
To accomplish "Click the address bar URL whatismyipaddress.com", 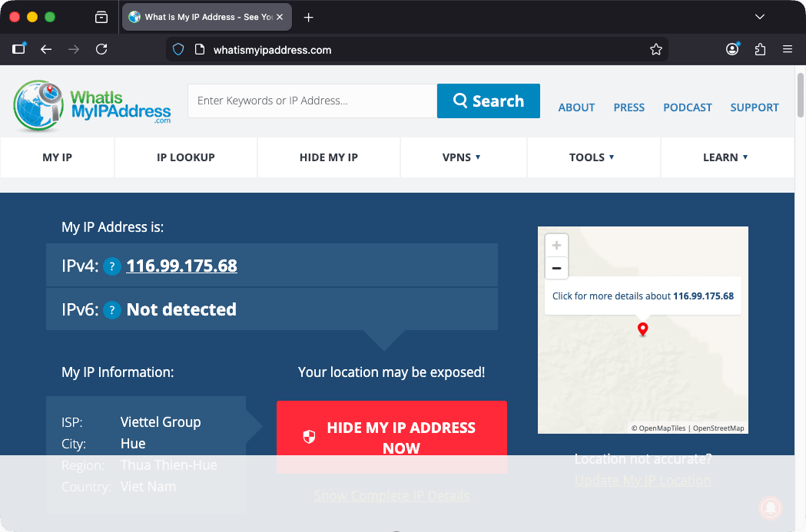I will [x=273, y=51].
